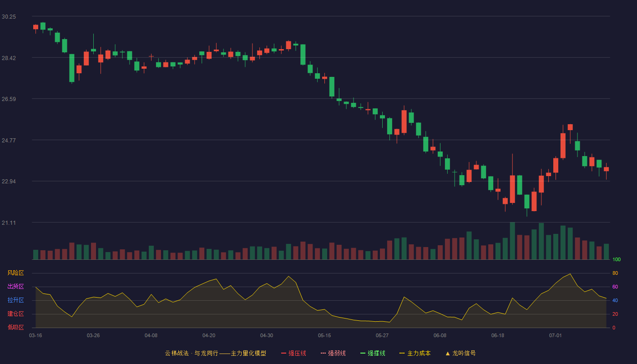Click the 07-01 date axis label
The image size is (637, 364).
coord(556,335)
